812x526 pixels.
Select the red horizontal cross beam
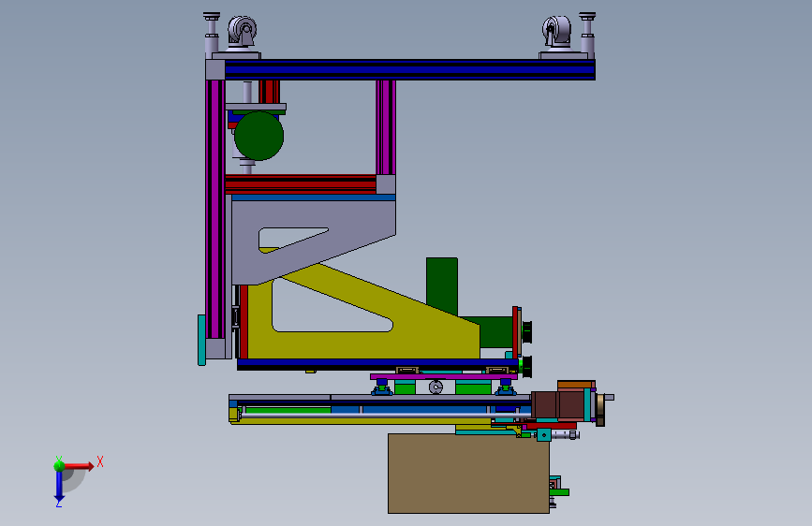click(x=301, y=184)
